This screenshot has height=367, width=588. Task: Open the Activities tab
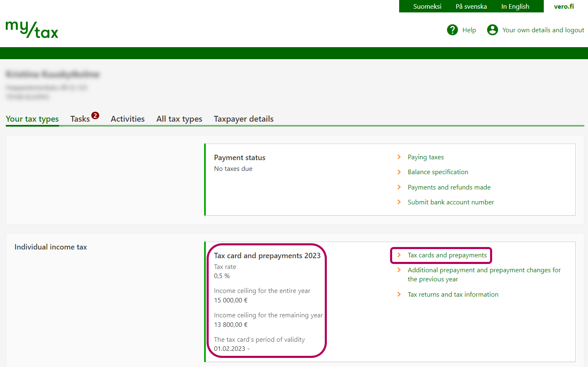tap(128, 119)
